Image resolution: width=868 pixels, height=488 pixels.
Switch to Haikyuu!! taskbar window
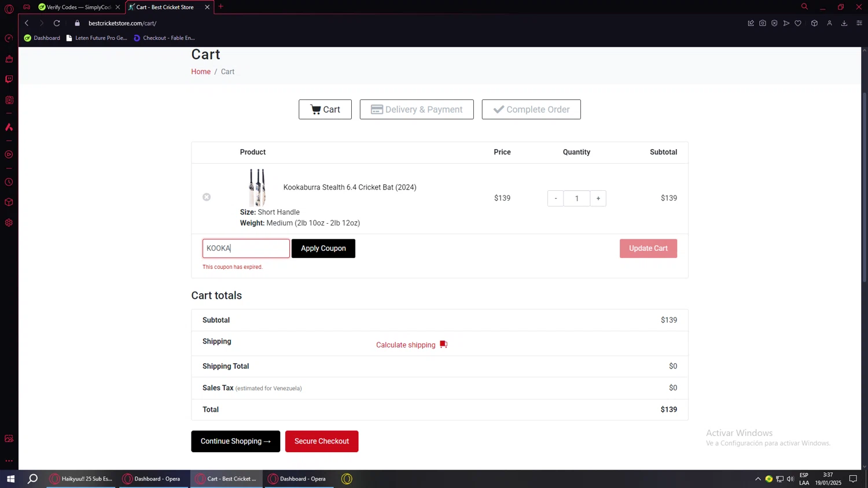82,479
